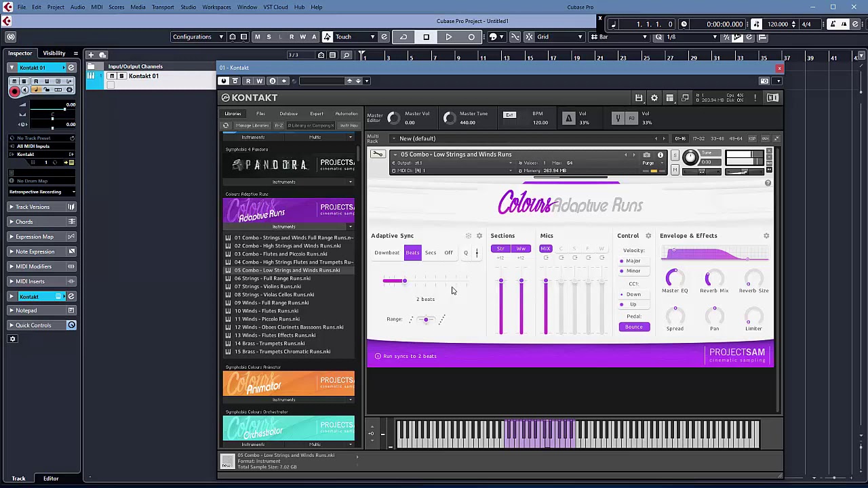Select the 17-32 multi rack page
868x488 pixels.
(x=698, y=138)
